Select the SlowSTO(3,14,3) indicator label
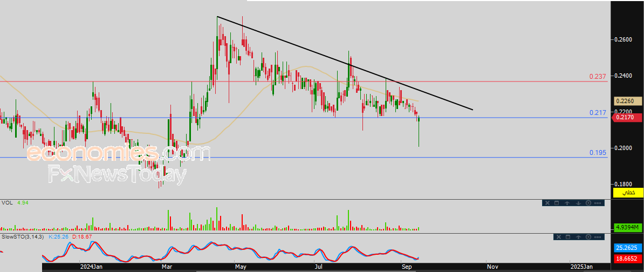The height and width of the screenshot is (272, 644). coord(23,237)
